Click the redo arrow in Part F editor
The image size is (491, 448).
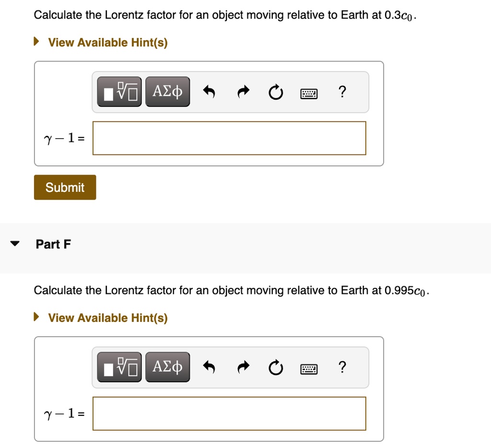point(243,367)
